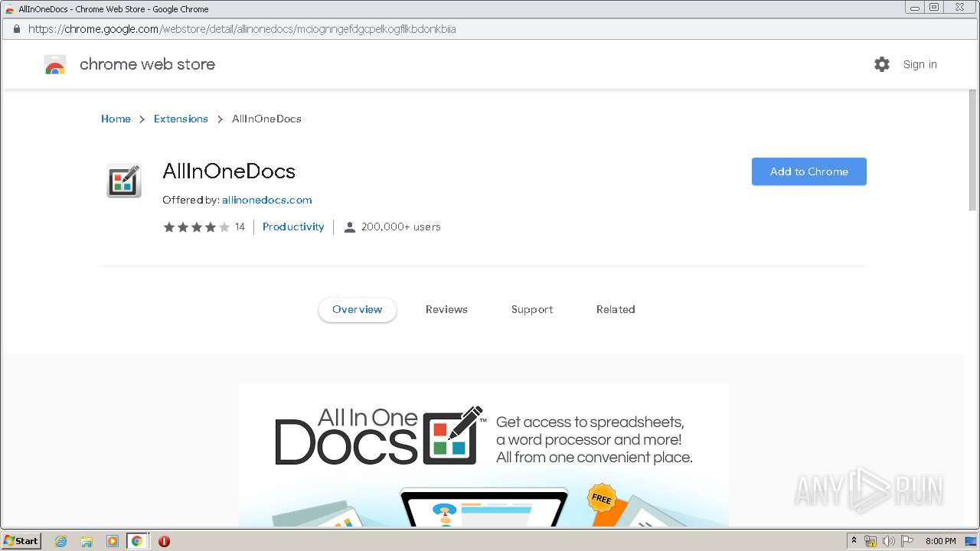Click the AllInOneDocs extension icon

click(124, 181)
